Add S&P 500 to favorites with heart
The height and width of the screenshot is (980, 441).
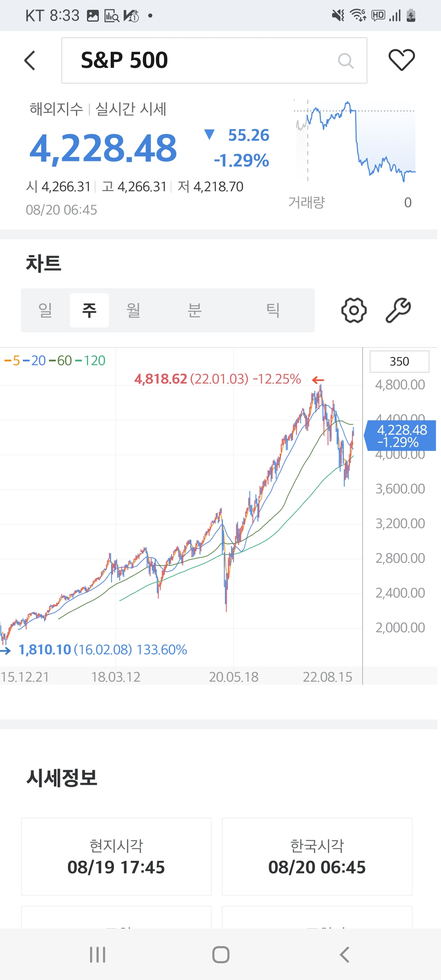(x=401, y=60)
